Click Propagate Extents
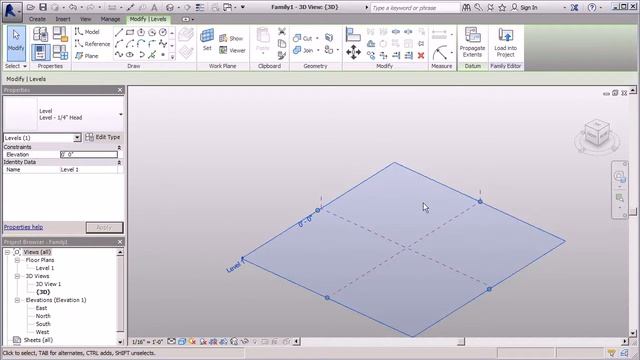This screenshot has height=360, width=640. 472,42
